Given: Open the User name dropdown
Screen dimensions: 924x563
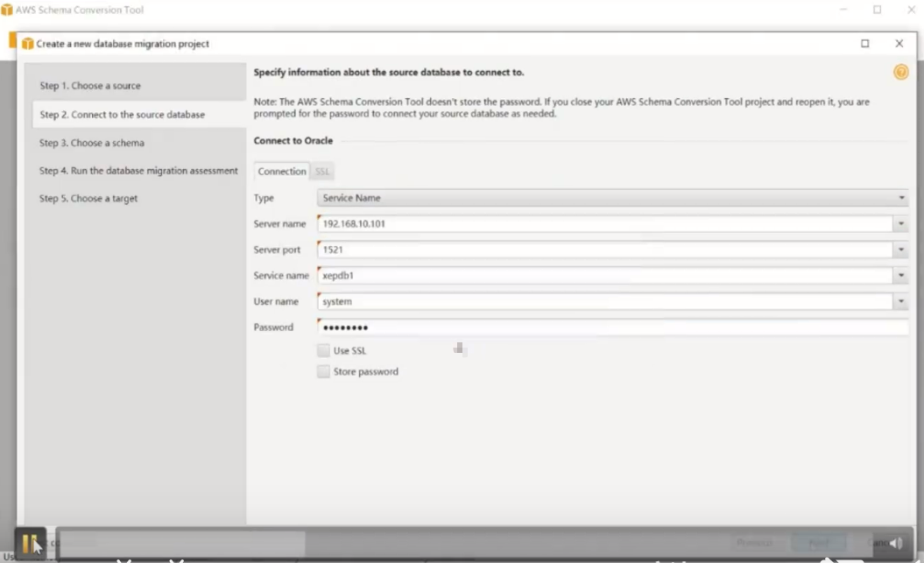Looking at the screenshot, I should [x=901, y=301].
